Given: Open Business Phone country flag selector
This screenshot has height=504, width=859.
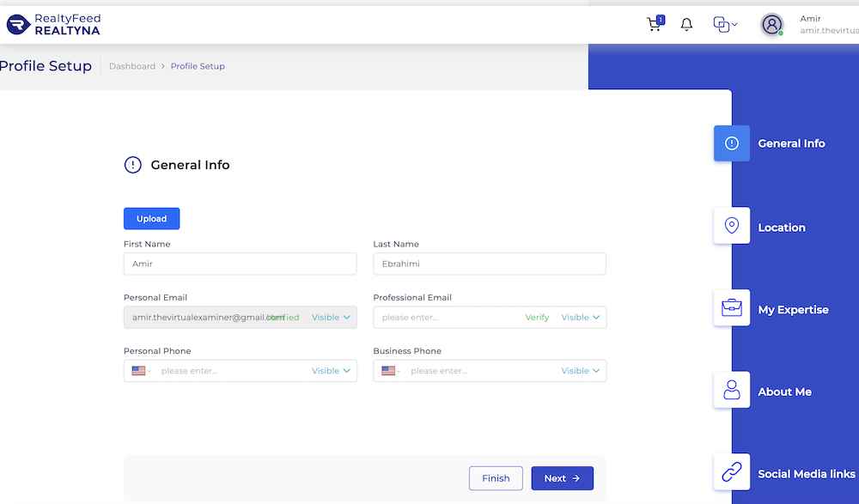Looking at the screenshot, I should 390,371.
